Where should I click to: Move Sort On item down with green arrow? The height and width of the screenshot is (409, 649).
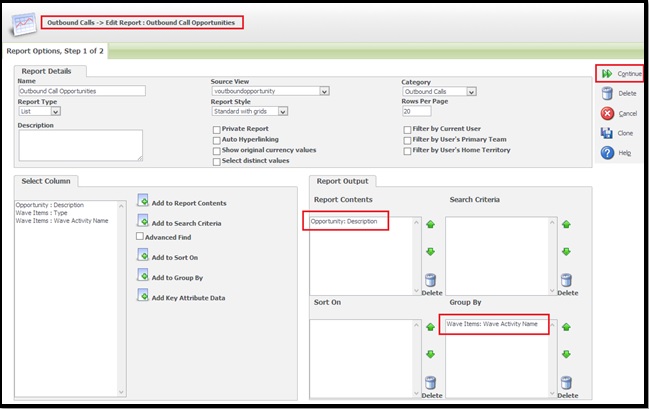point(430,354)
